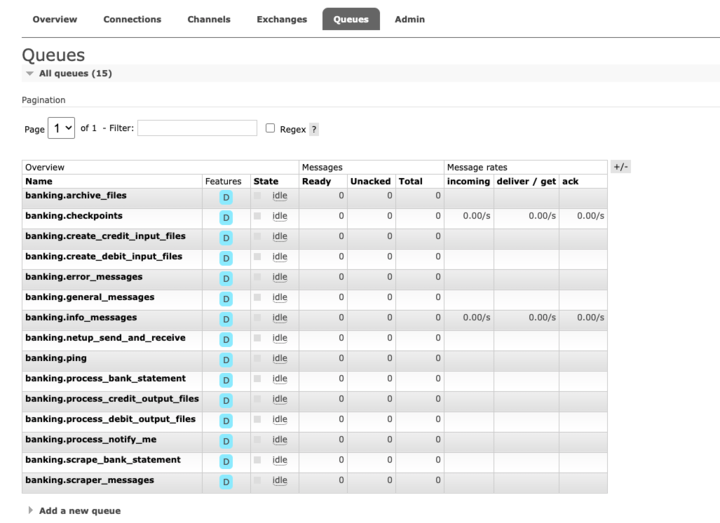Enable the Regex checkbox
Viewport: 720px width, 523px height.
(x=270, y=128)
